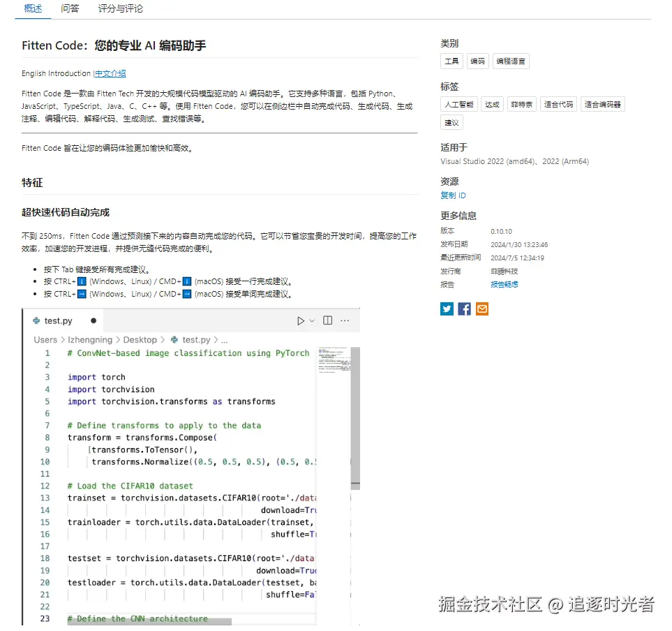Image resolution: width=672 pixels, height=631 pixels.
Task: Click test.py in the breadcrumb path
Action: pos(196,339)
